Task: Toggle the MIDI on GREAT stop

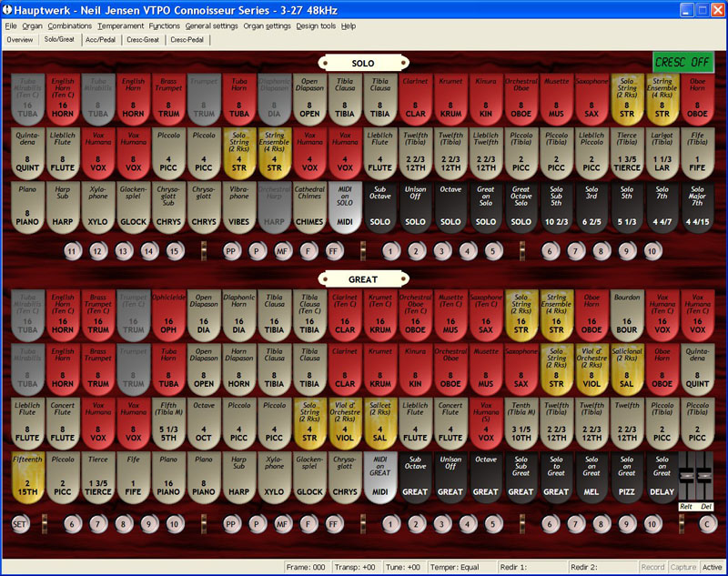Action: [379, 478]
